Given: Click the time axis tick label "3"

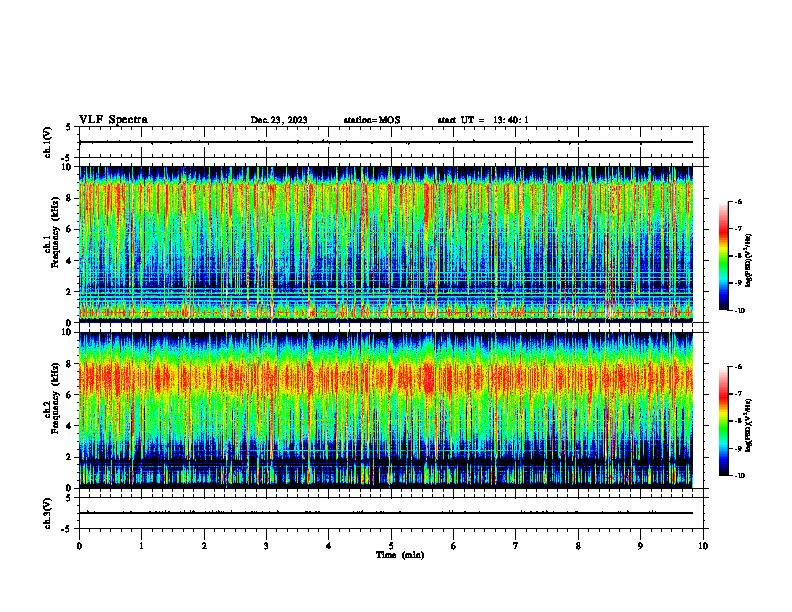Looking at the screenshot, I should point(266,546).
